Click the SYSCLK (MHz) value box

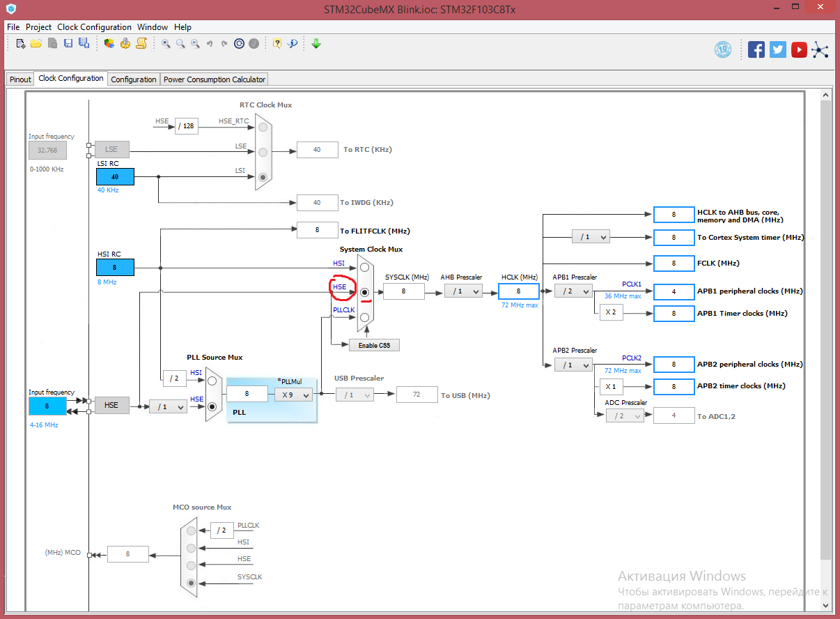pyautogui.click(x=404, y=291)
